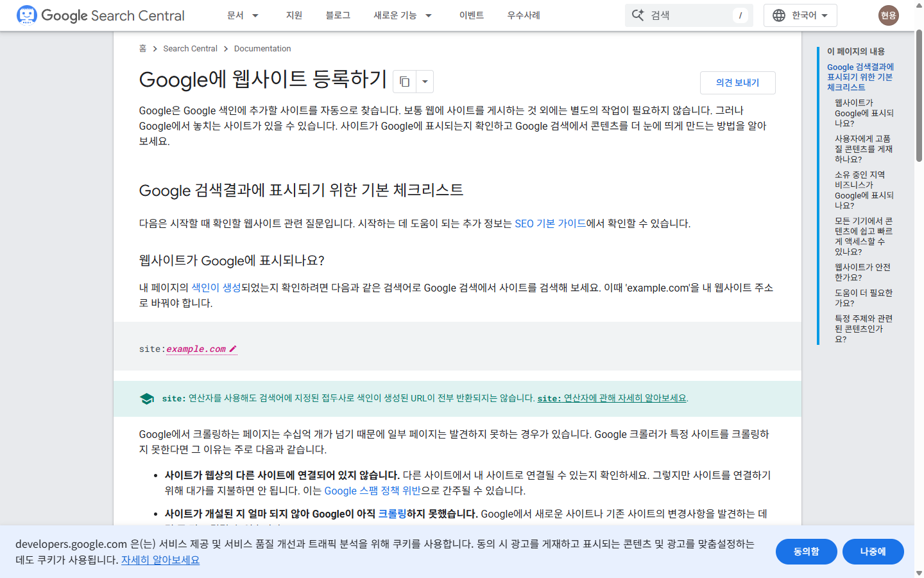Jump to 사용자에게 고품질 콘텐츠를 게재하나요?
Image resolution: width=924 pixels, height=578 pixels.
tap(864, 149)
